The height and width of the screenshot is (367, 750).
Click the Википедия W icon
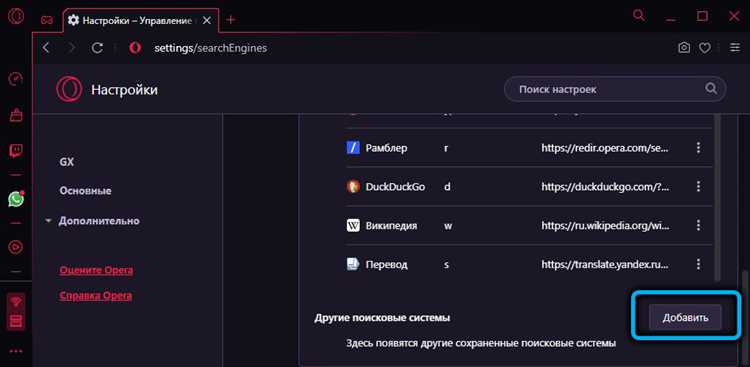point(353,225)
